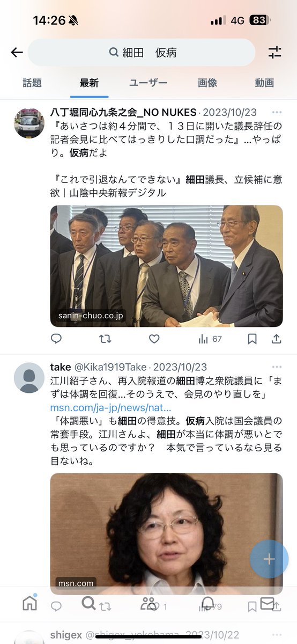
Task: Switch to 話題 tab
Action: tap(32, 83)
